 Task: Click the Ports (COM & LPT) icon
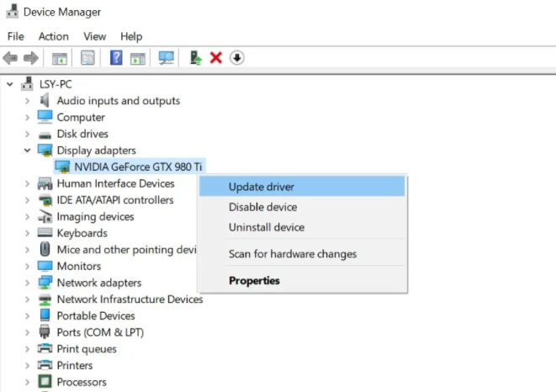45,331
